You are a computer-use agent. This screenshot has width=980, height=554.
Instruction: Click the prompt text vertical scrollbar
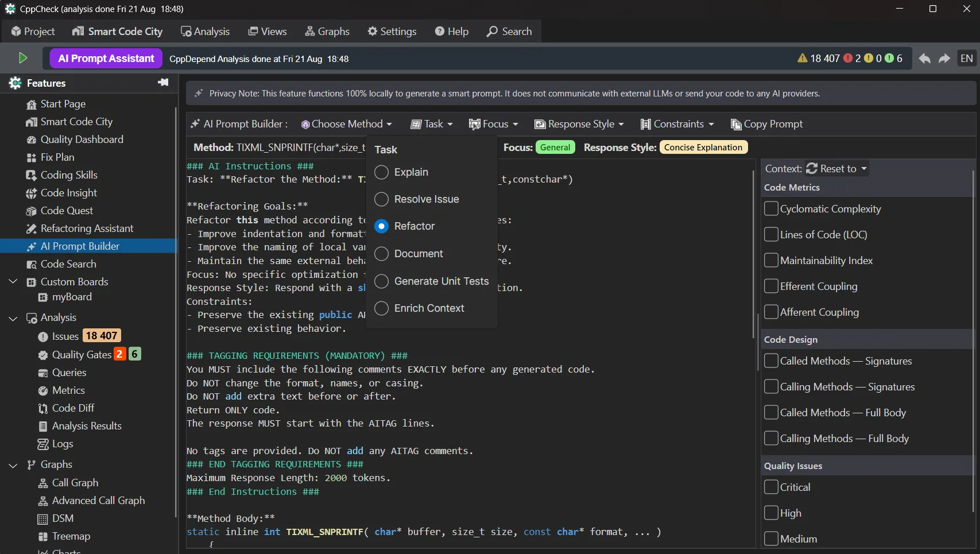click(754, 254)
